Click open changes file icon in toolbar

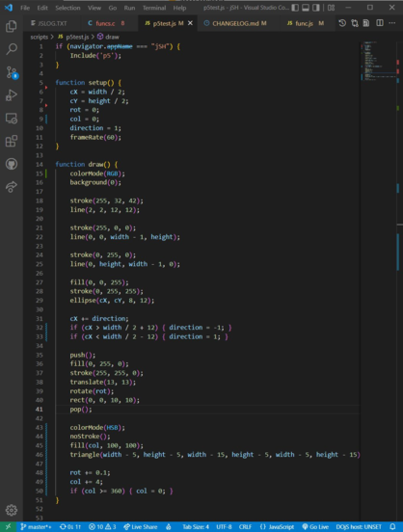(366, 23)
